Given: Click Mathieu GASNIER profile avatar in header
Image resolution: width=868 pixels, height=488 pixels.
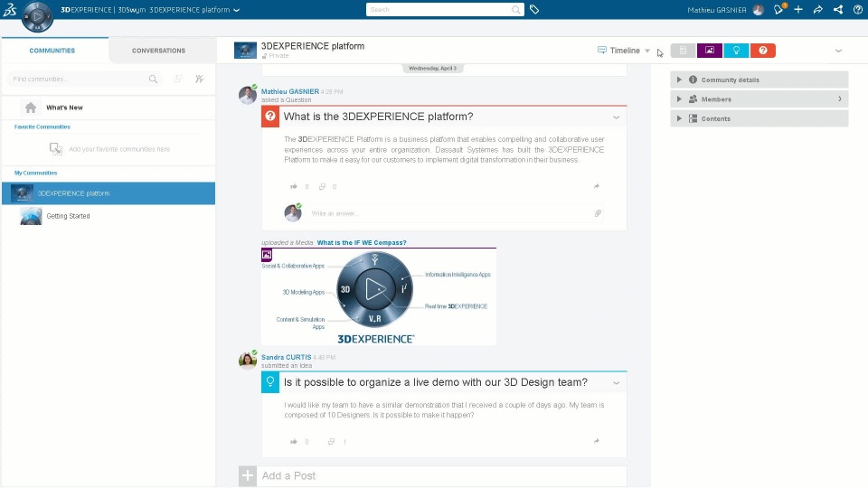Looking at the screenshot, I should pyautogui.click(x=759, y=10).
